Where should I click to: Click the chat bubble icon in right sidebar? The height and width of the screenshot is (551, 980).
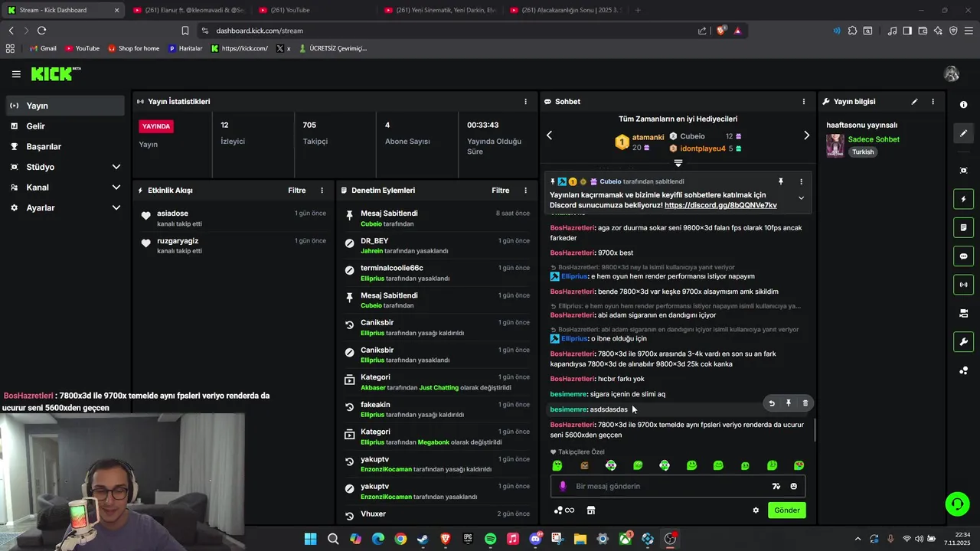(x=963, y=256)
